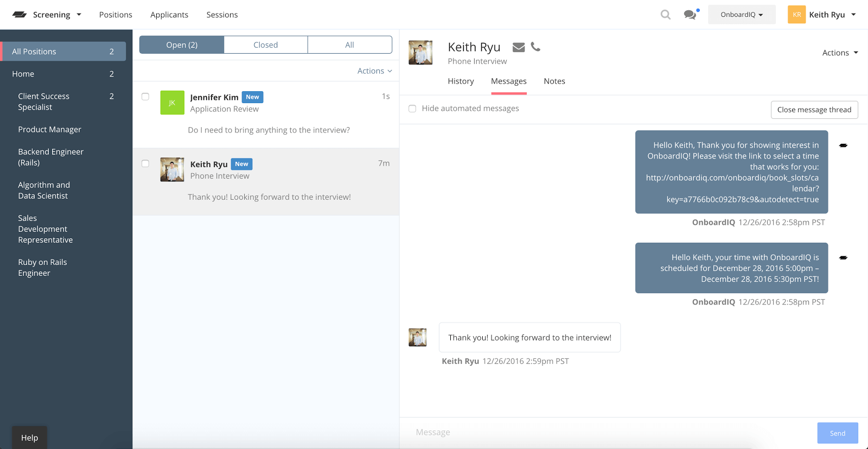Screen dimensions: 868x449
Task: Click the OnboardIQ logo icon in top-left
Action: click(x=20, y=15)
